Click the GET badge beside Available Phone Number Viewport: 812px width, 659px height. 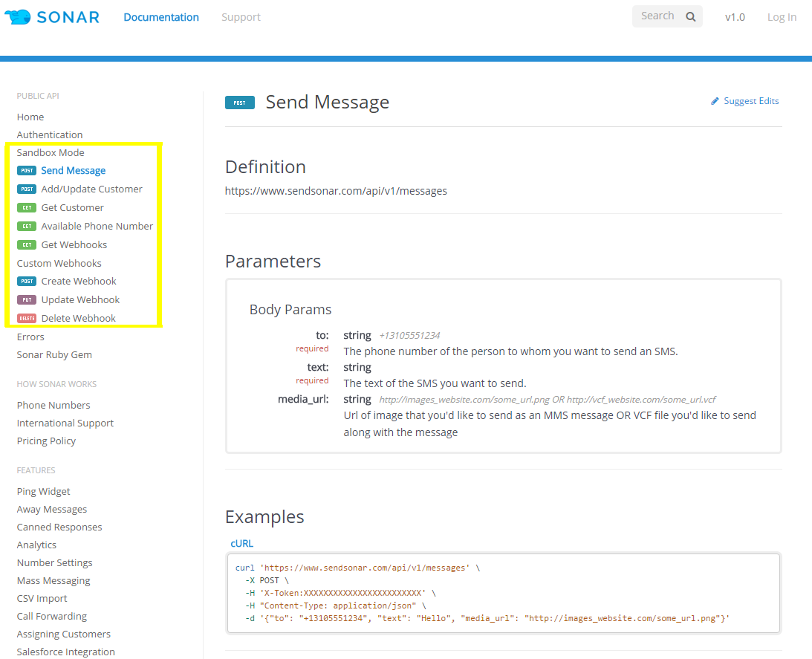click(27, 227)
